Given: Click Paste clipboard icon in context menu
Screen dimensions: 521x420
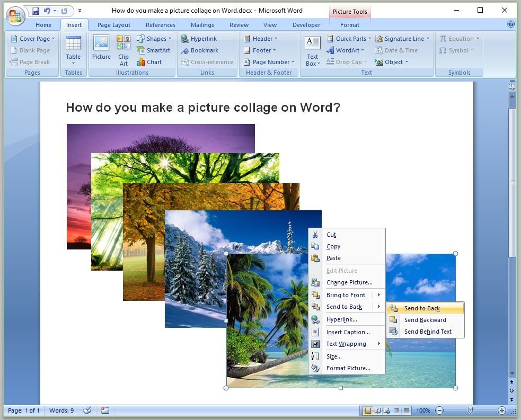Looking at the screenshot, I should 315,258.
